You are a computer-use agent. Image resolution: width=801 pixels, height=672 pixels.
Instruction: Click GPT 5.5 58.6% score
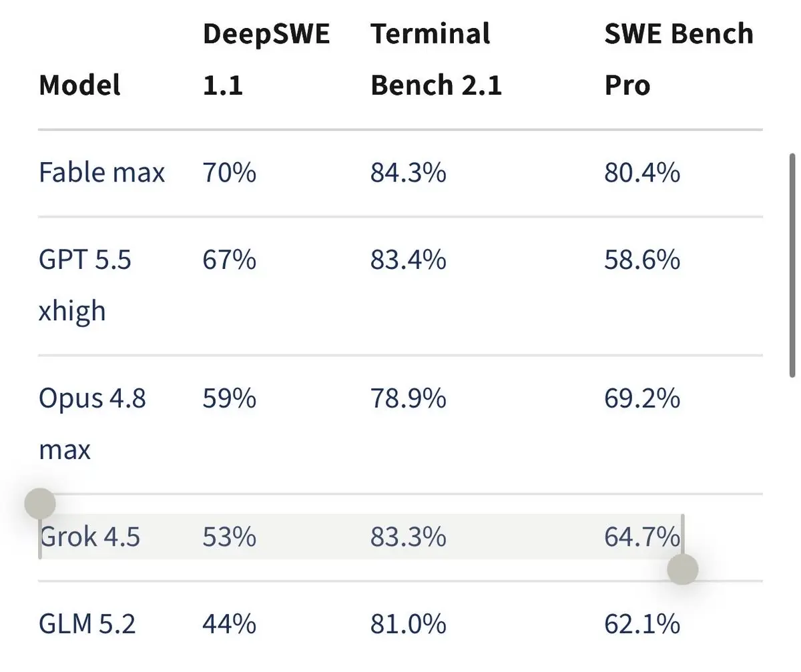[642, 259]
